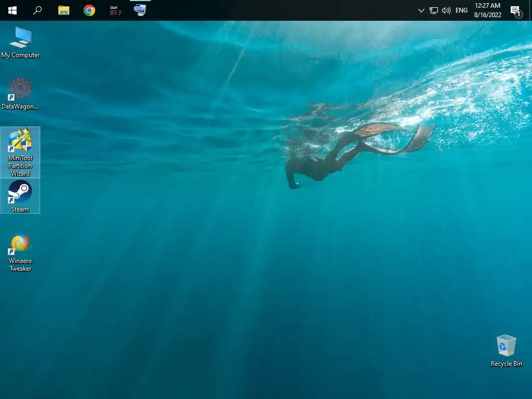Launch File Explorer from taskbar

tap(63, 10)
